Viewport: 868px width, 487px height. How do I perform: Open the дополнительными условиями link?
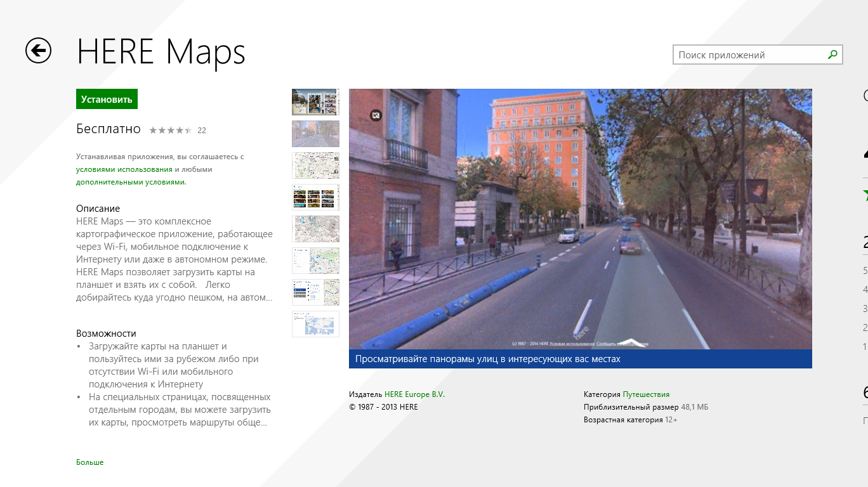tap(131, 182)
